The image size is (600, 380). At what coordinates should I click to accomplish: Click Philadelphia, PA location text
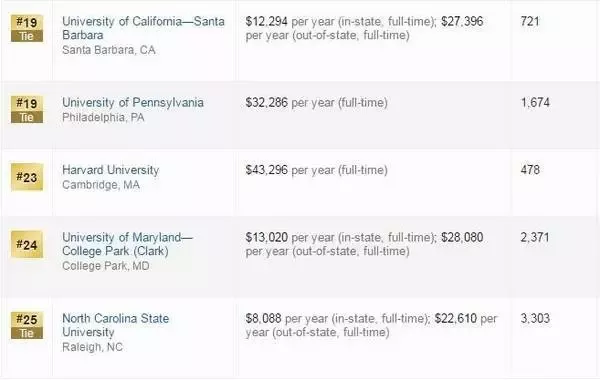point(103,117)
